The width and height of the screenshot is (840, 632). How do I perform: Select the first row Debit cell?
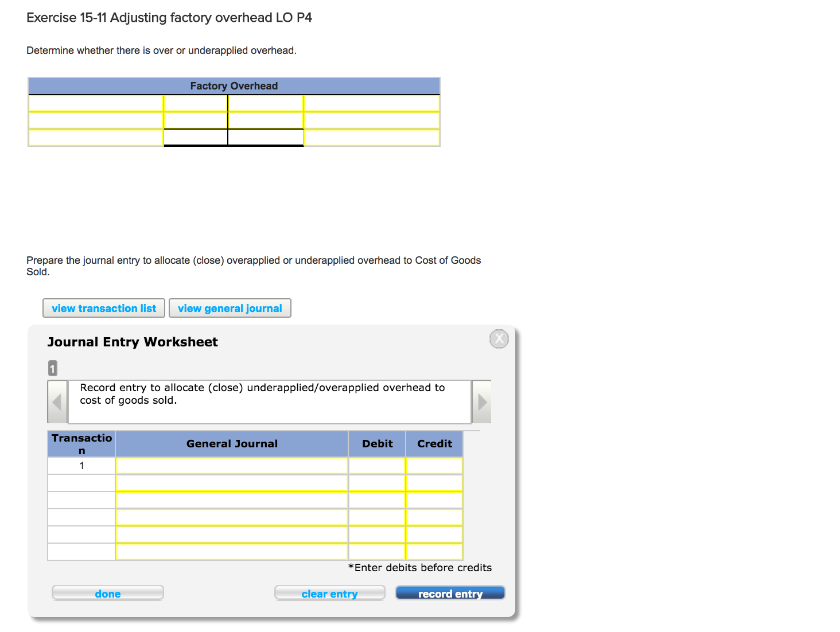pyautogui.click(x=376, y=466)
